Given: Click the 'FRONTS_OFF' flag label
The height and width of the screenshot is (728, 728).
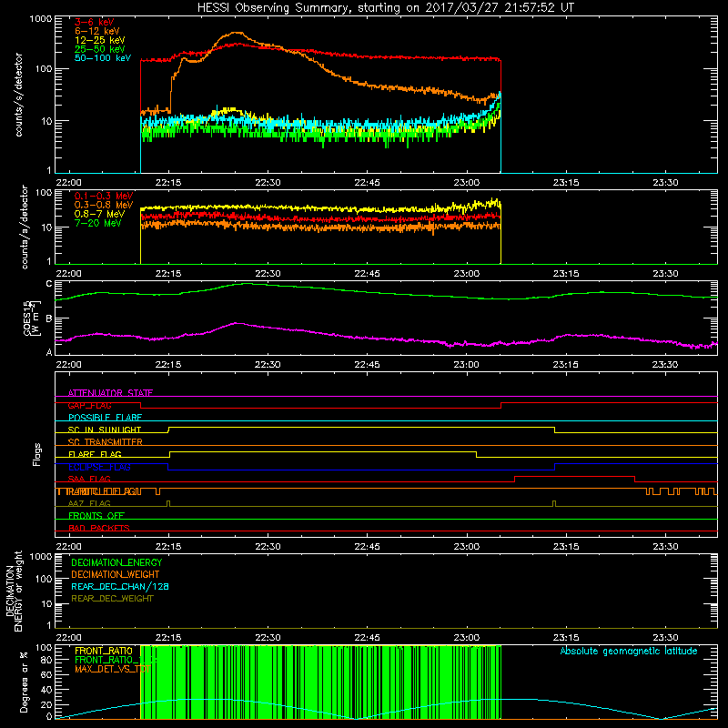Looking at the screenshot, I should [x=96, y=515].
